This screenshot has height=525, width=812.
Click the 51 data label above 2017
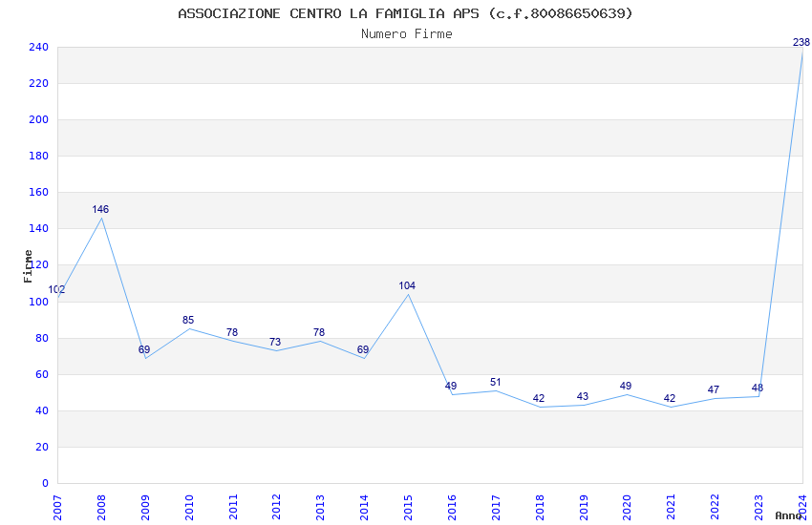(495, 382)
